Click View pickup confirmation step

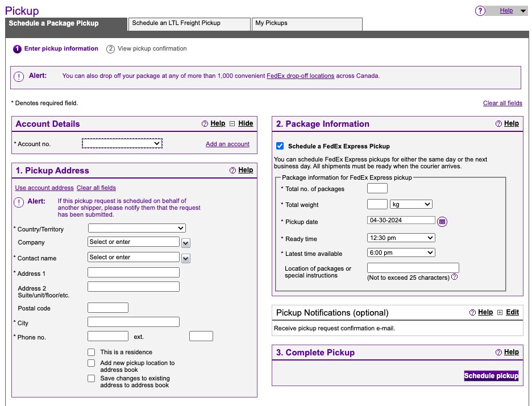[x=147, y=48]
